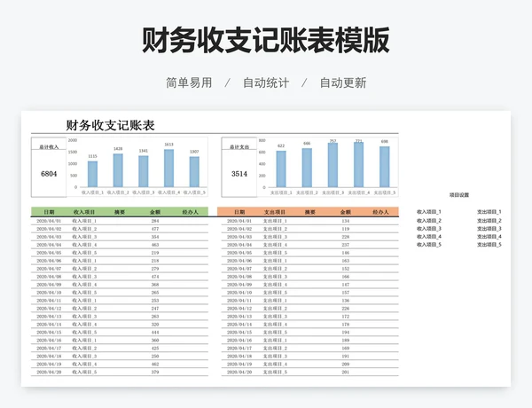Select the income chart bar labeled 1428
The height and width of the screenshot is (408, 532).
coord(118,170)
